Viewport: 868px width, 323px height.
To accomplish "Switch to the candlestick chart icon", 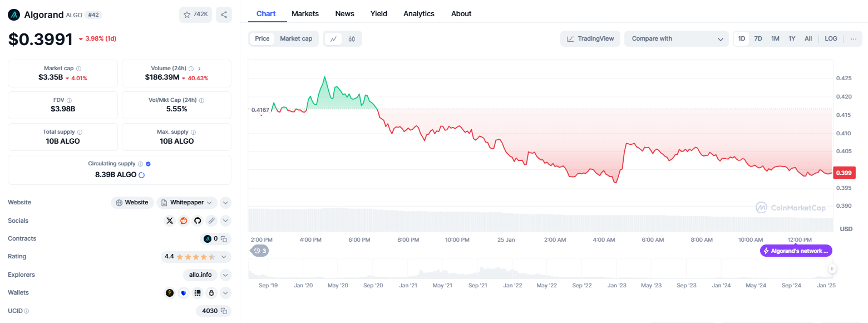I will 352,39.
